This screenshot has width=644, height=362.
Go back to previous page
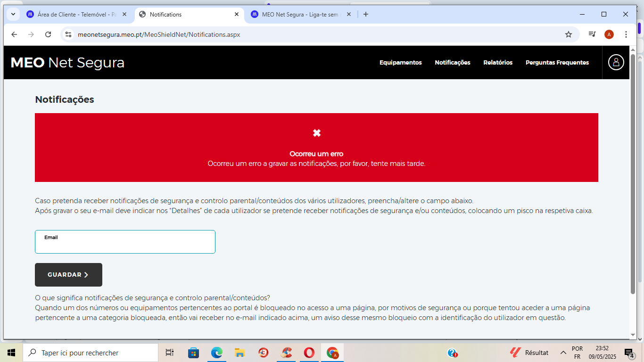click(x=14, y=34)
